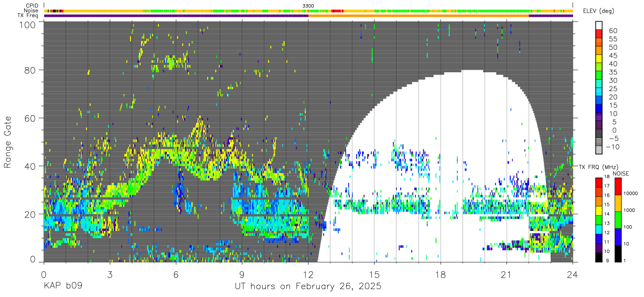Pick the red top segment of NOISE bar

point(618,186)
